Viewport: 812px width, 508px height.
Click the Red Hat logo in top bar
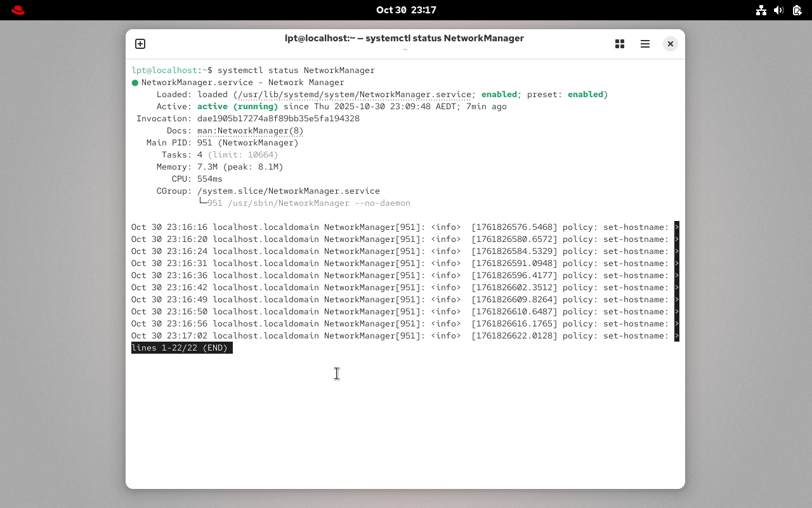[x=18, y=10]
